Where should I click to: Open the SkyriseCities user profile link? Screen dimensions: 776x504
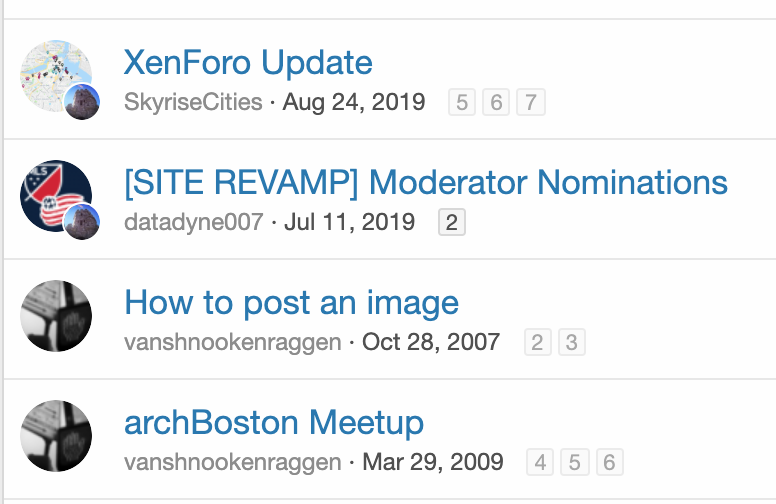tap(193, 102)
